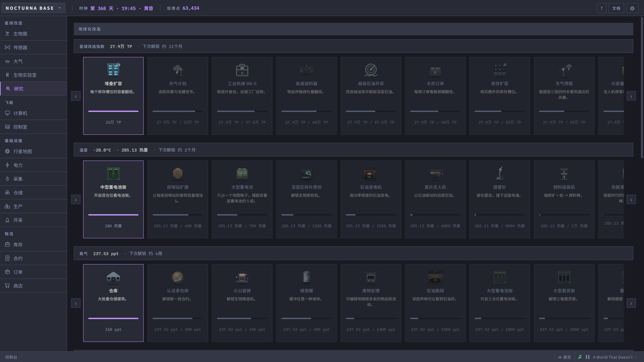The image size is (644, 362).
Task: Click the 合约 document icon
Action: tap(7, 258)
